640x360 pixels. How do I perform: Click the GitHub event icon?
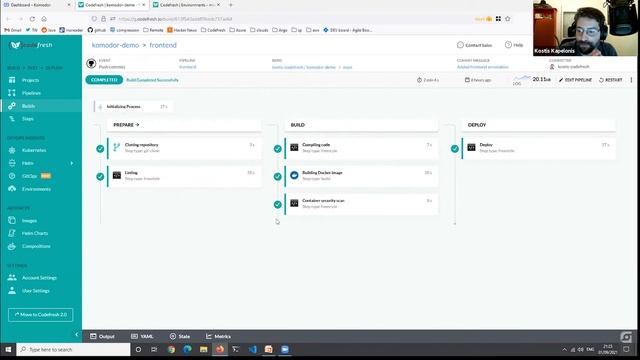[x=91, y=63]
